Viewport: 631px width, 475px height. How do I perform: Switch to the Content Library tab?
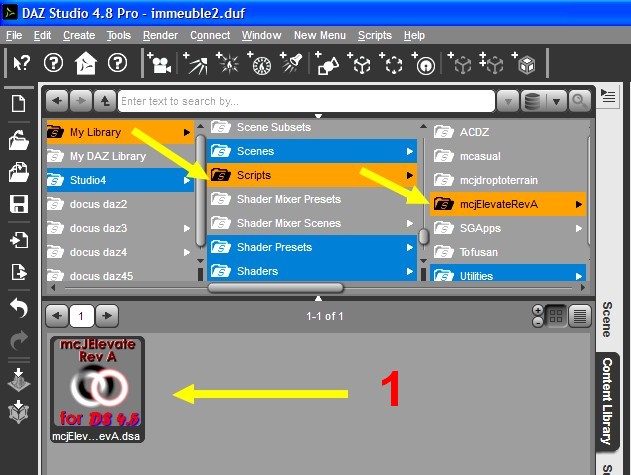(x=607, y=402)
